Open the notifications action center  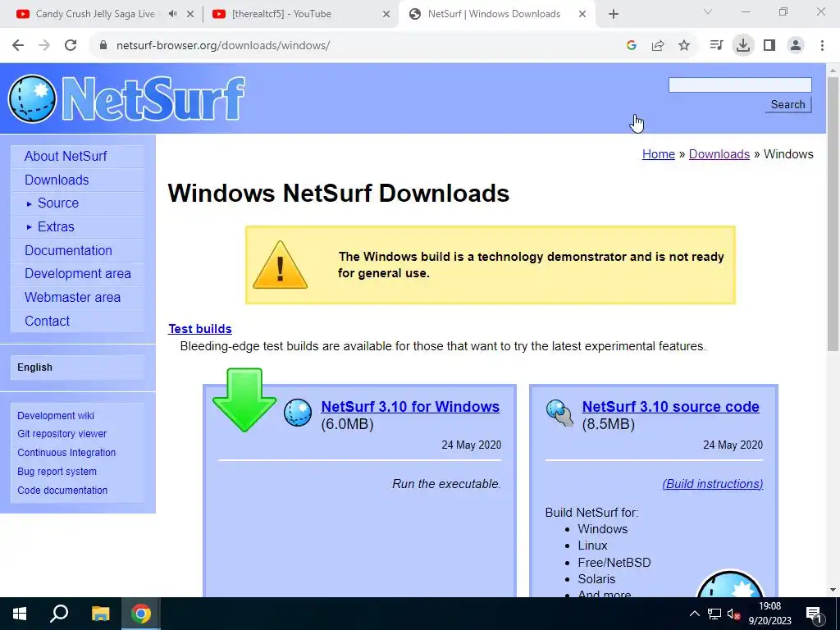point(815,614)
